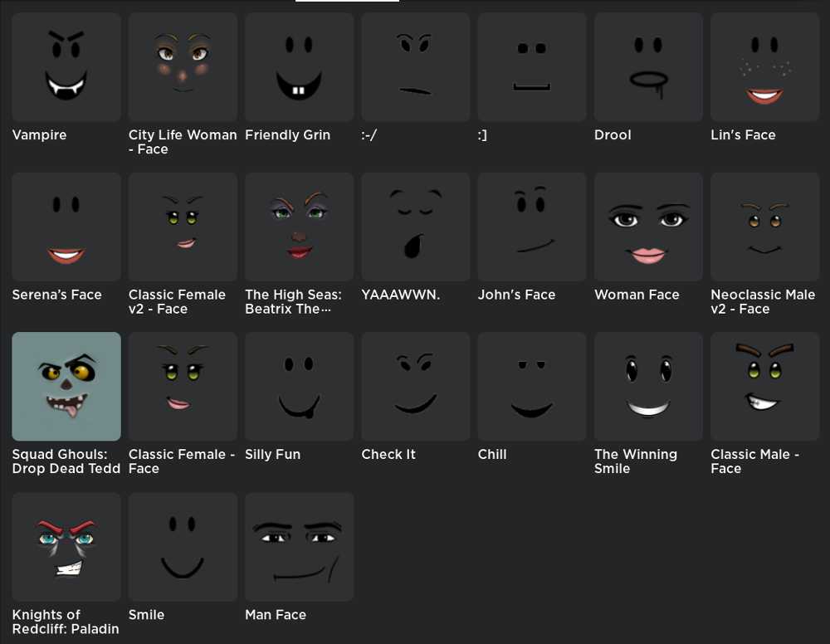Click the :] face thumbnail

click(x=532, y=67)
